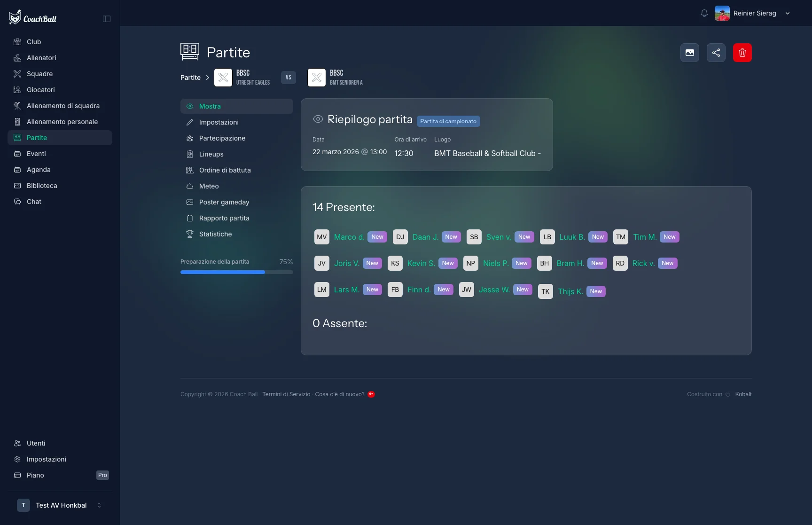812x525 pixels.
Task: Click the breadcrumb chevron after Partite
Action: [x=207, y=78]
